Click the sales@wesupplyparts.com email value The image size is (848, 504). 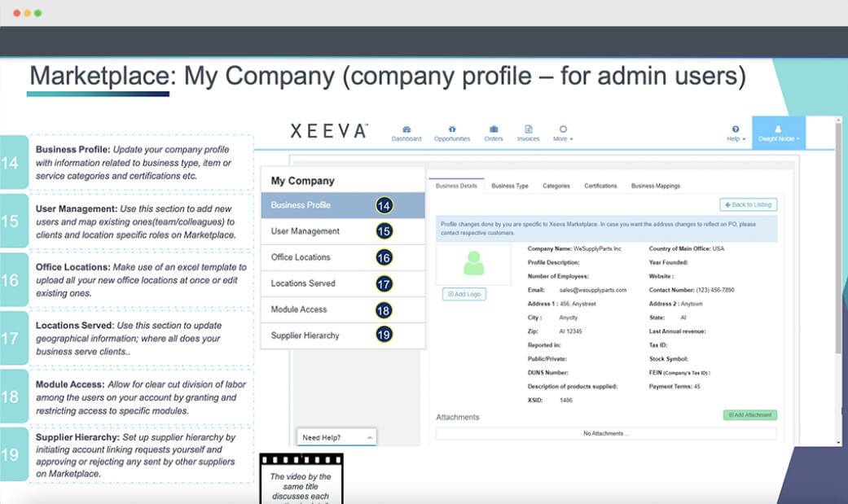click(593, 290)
